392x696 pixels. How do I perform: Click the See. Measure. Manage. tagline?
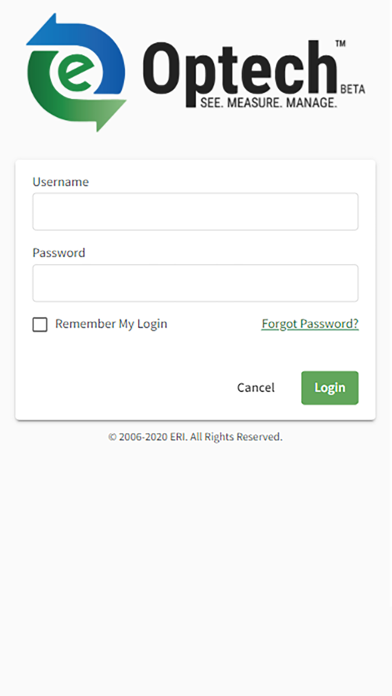point(269,103)
